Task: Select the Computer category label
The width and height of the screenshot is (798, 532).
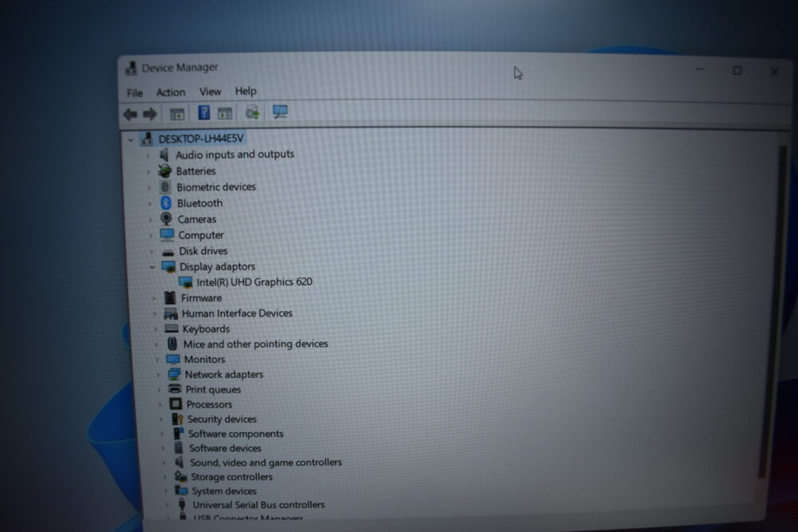Action: click(x=200, y=235)
